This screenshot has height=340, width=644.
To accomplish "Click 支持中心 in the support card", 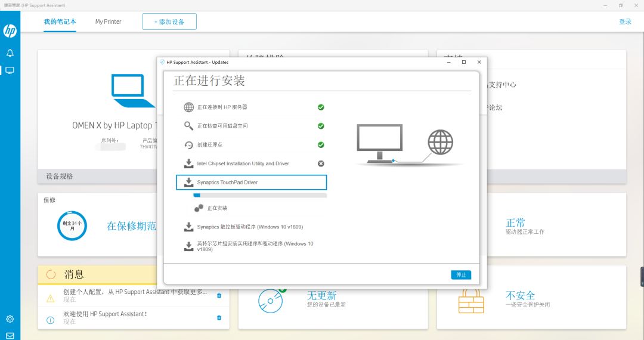I will click(x=502, y=85).
